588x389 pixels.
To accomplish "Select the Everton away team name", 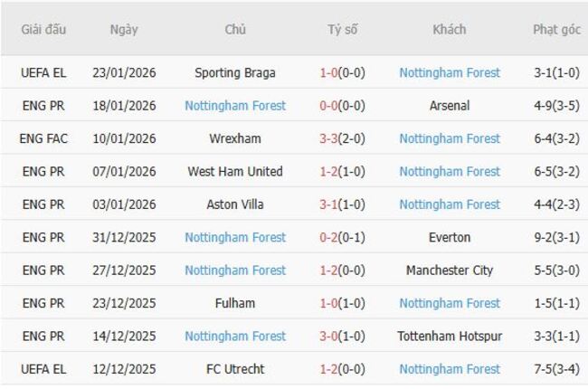I will [450, 237].
